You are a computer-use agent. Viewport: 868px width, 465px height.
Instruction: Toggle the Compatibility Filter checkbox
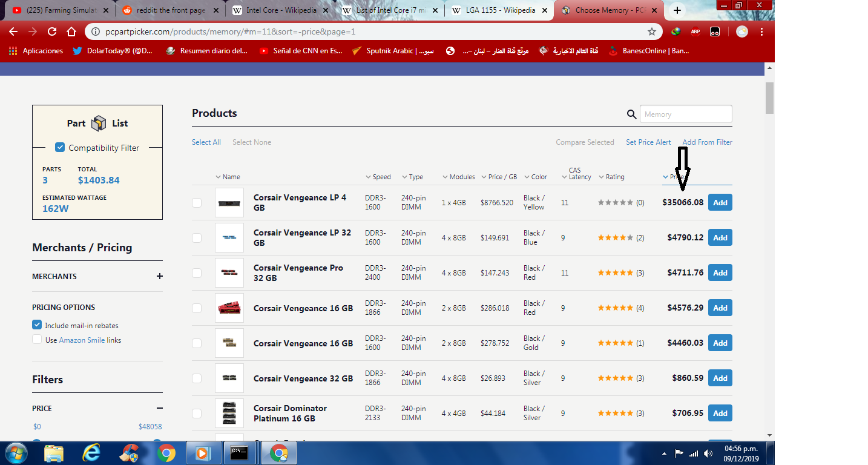pos(60,147)
